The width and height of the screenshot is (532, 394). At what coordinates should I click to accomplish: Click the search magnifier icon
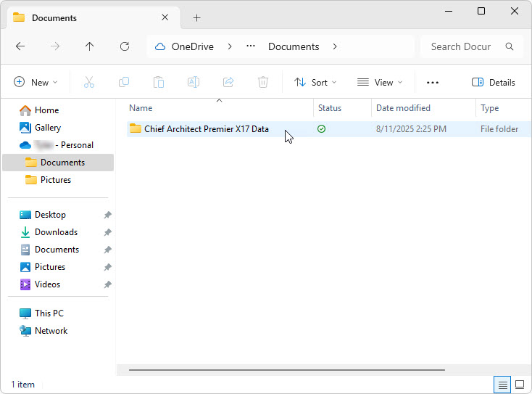[x=510, y=46]
